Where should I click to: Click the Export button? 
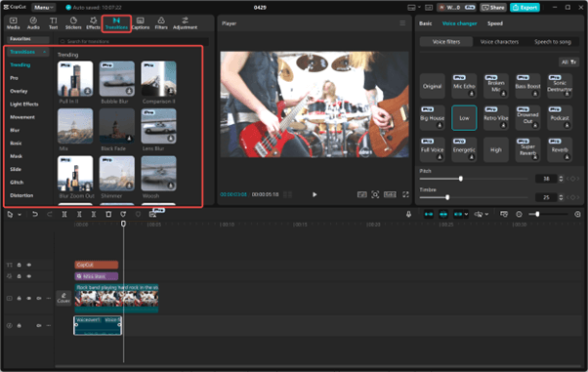525,8
